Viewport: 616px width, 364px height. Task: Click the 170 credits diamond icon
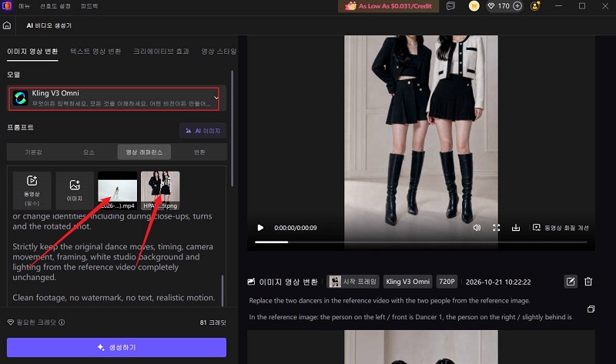click(491, 6)
